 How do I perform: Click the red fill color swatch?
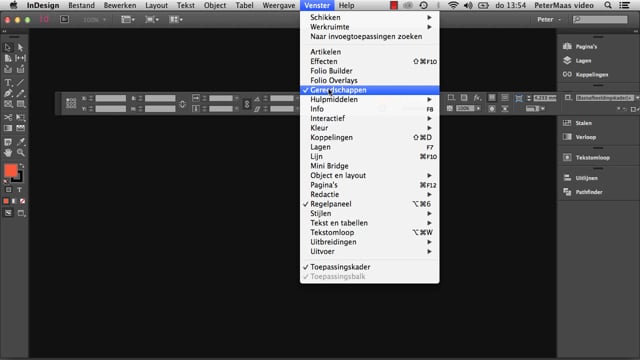point(11,171)
